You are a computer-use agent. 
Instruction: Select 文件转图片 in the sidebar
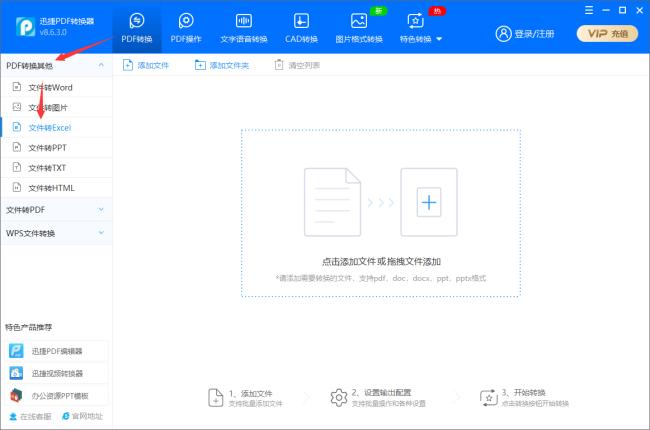pos(56,107)
